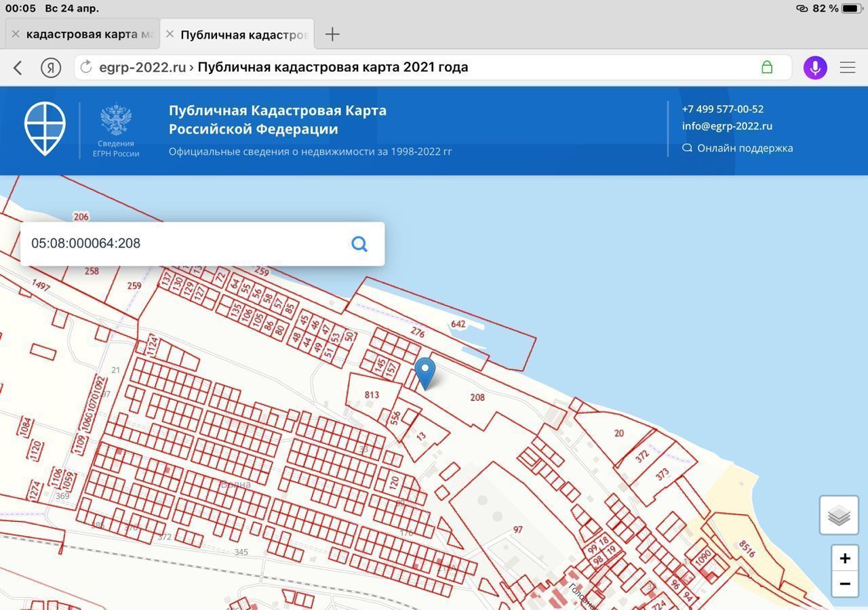The image size is (868, 610).
Task: Go back with the browser back arrow
Action: 18,67
